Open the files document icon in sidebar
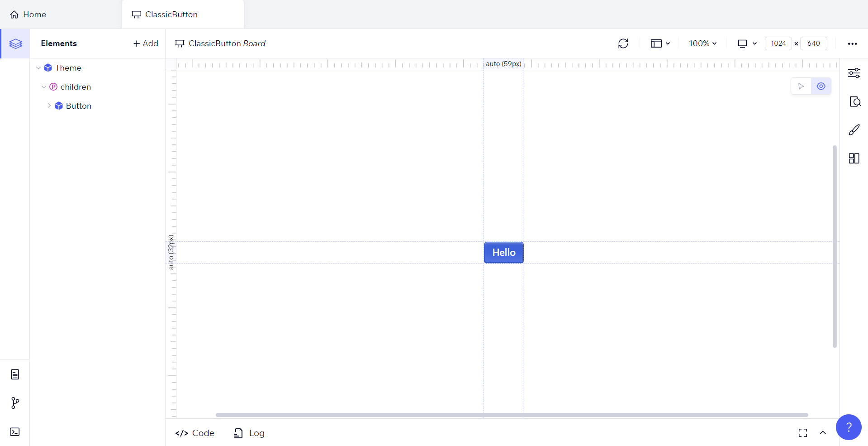The height and width of the screenshot is (446, 868). tap(15, 374)
